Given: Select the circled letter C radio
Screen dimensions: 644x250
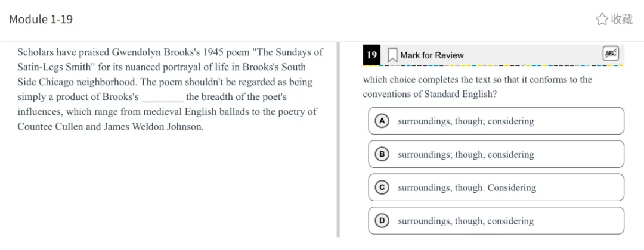Looking at the screenshot, I should click(382, 187).
